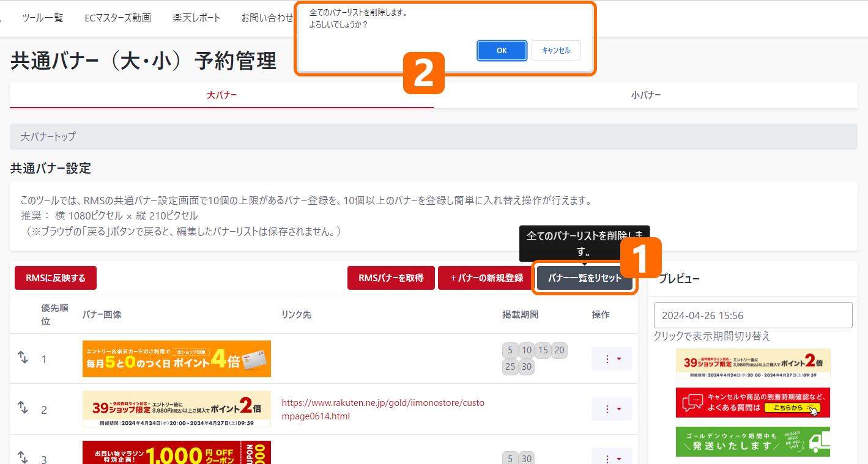Click 掲載期間 column header

point(521,314)
